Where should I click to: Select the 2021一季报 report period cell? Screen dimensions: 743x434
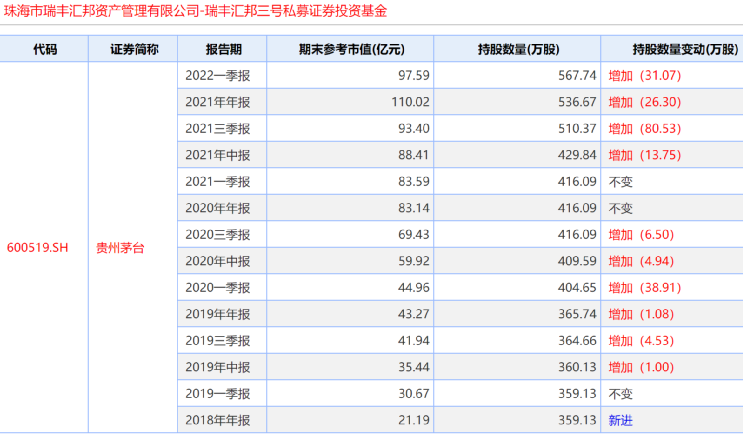pos(223,181)
